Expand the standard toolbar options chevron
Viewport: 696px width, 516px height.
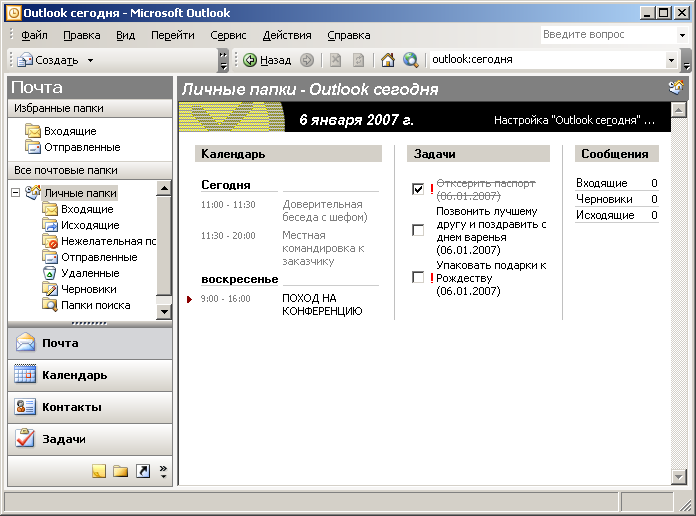[x=223, y=60]
